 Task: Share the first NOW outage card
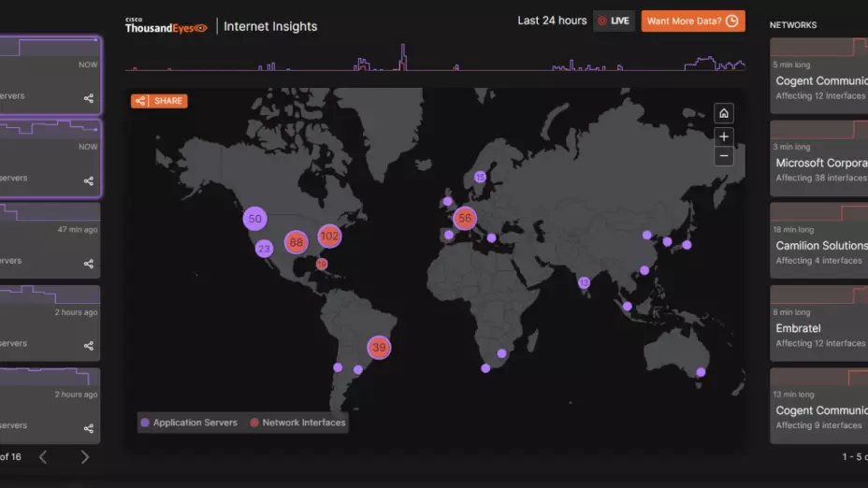click(89, 98)
